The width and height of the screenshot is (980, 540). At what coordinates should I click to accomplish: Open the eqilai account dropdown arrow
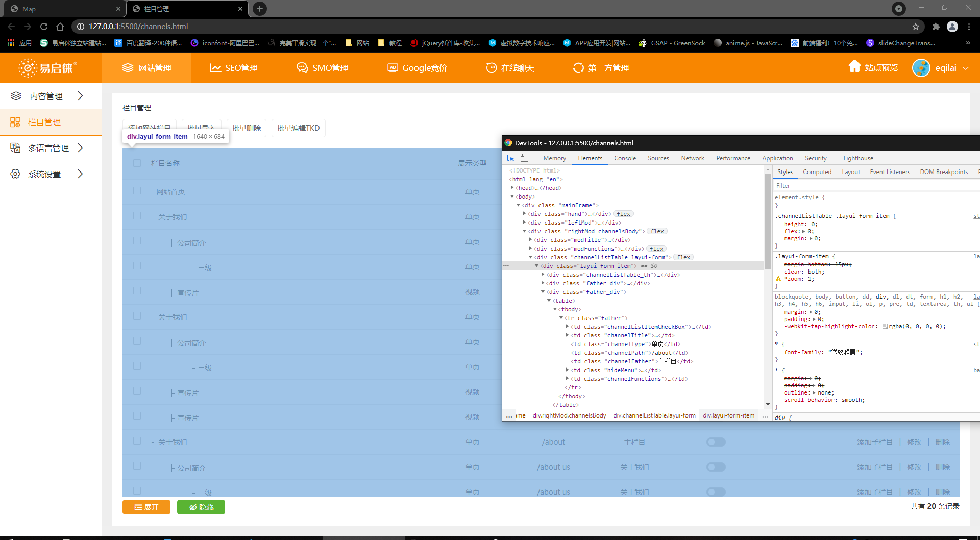click(966, 68)
